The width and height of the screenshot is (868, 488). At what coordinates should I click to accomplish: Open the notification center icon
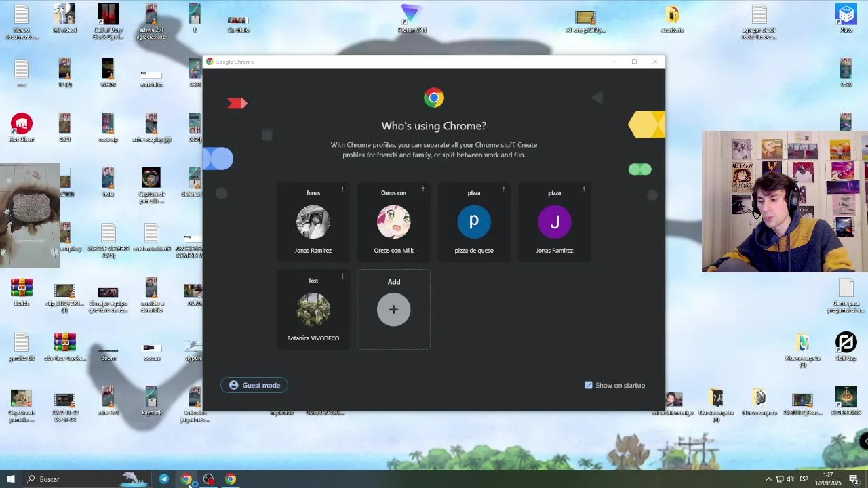[x=854, y=479]
